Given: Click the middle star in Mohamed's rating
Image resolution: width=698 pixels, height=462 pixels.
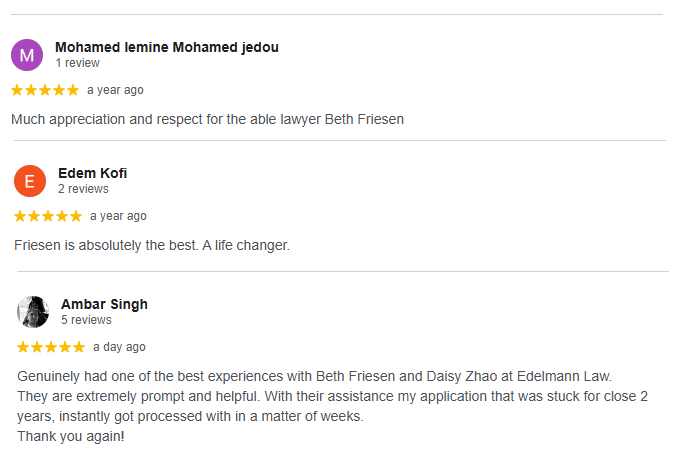Looking at the screenshot, I should point(45,90).
